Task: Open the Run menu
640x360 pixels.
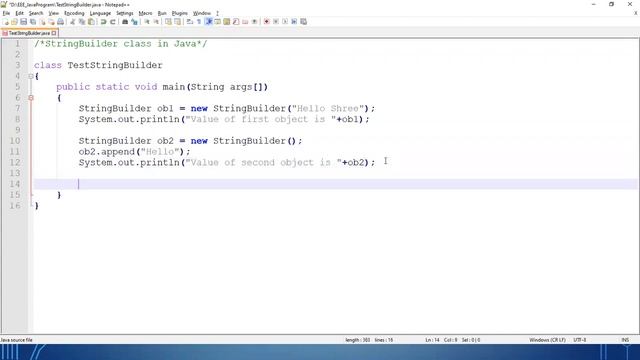Action: 162,13
